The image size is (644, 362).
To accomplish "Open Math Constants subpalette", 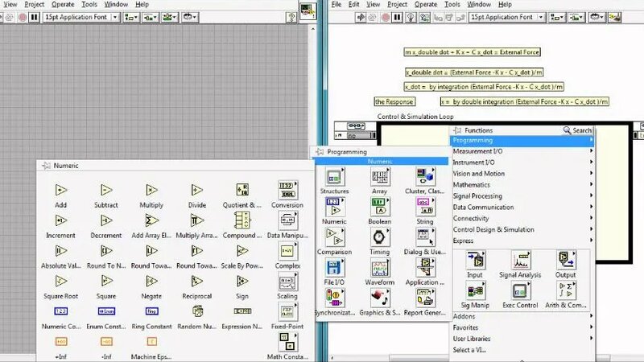I will pyautogui.click(x=287, y=343).
